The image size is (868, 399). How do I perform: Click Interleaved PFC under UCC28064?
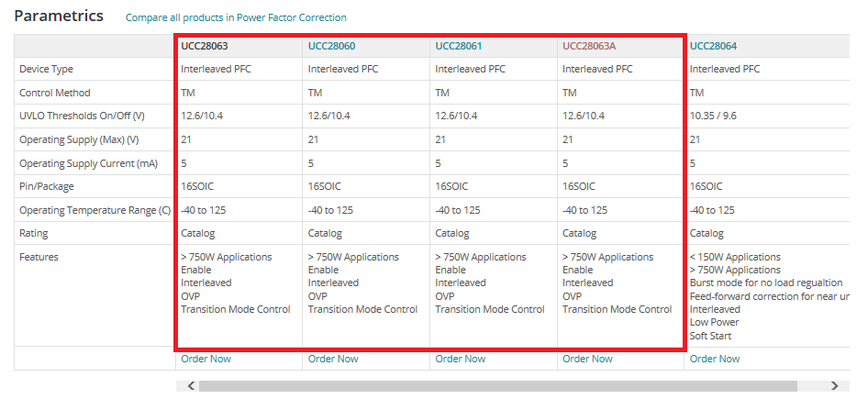click(x=725, y=69)
